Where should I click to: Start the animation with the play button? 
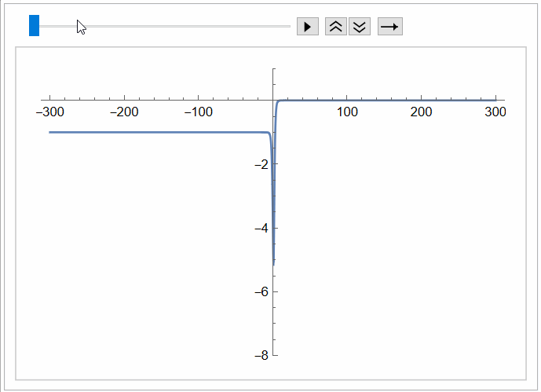tap(308, 27)
